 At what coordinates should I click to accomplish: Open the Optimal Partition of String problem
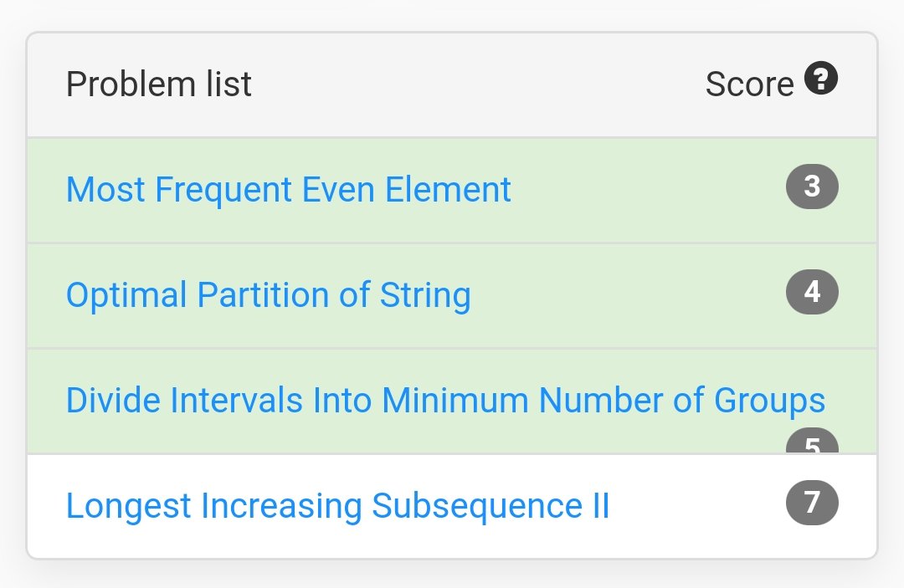tap(269, 295)
